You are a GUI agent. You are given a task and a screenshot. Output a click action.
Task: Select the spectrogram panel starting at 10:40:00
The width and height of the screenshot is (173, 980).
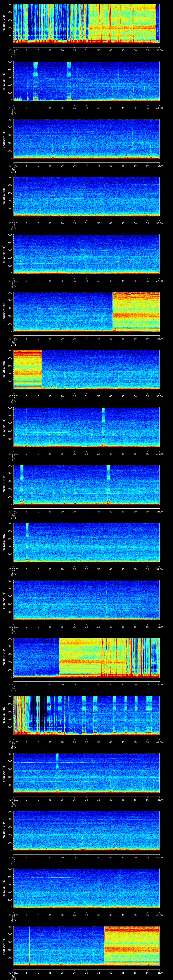click(86, 657)
